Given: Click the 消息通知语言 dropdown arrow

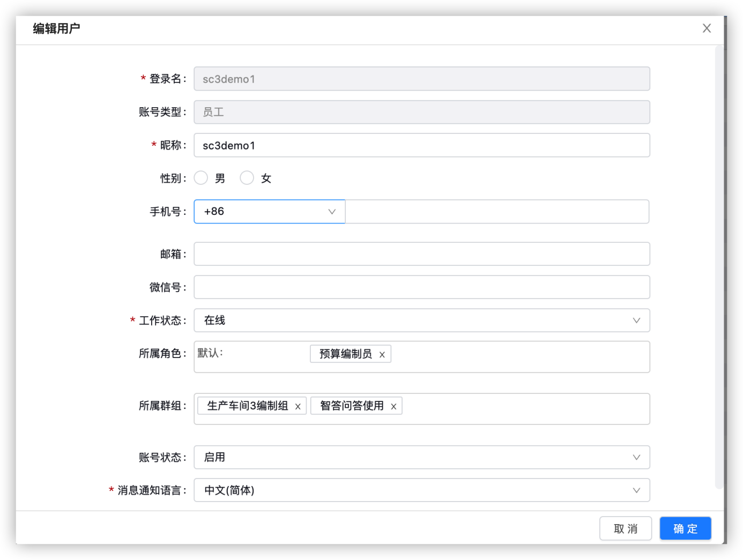Looking at the screenshot, I should point(636,490).
